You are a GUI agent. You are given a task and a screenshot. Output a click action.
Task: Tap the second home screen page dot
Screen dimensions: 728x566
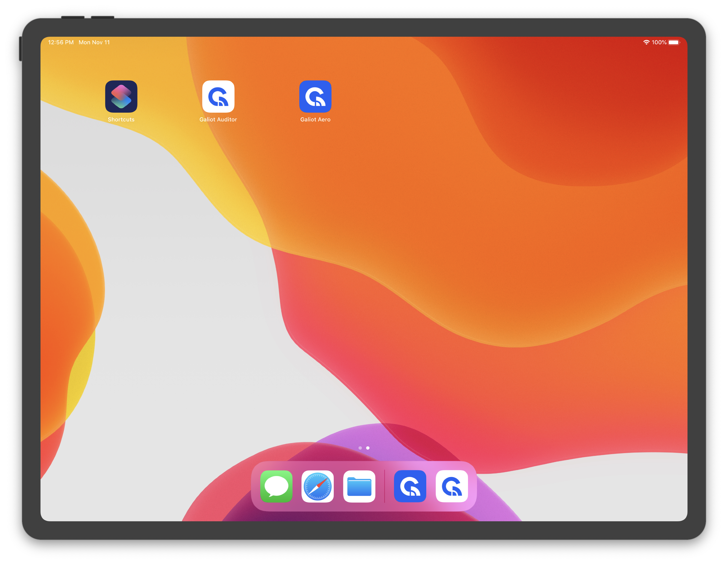(x=368, y=448)
